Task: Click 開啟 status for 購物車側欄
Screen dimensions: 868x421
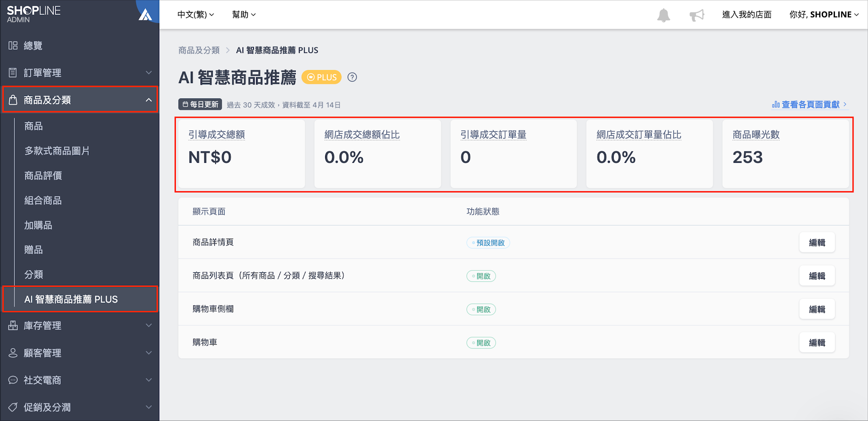Action: click(x=481, y=309)
